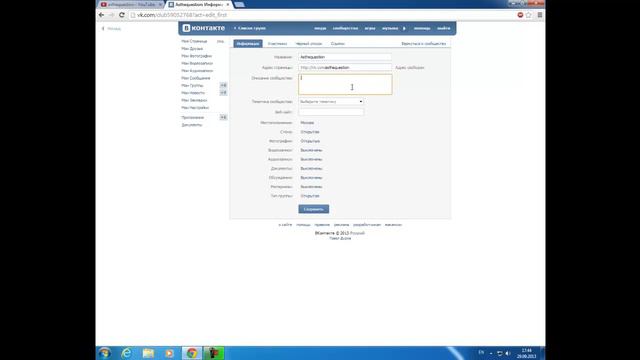Open сообщества in the VK header
The height and width of the screenshot is (360, 640).
345,28
